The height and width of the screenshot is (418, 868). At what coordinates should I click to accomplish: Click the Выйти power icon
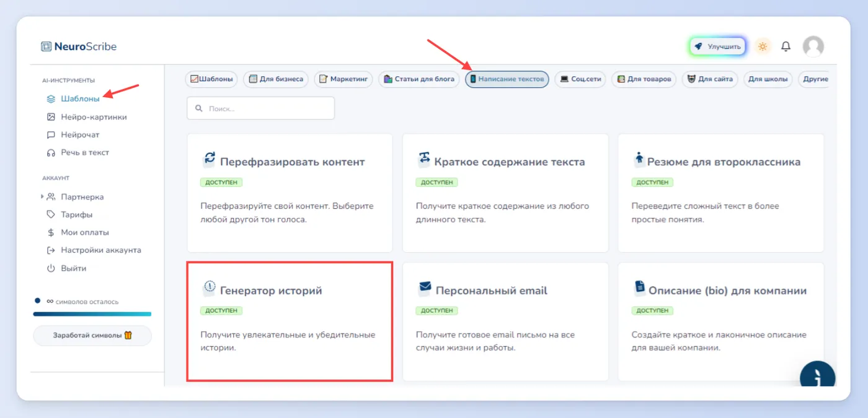pyautogui.click(x=51, y=268)
